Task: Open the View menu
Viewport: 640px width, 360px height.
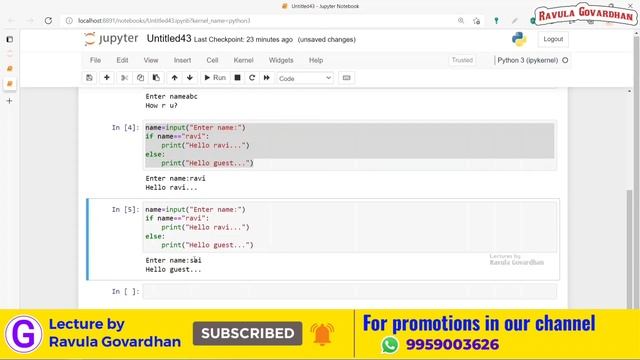Action: click(151, 60)
